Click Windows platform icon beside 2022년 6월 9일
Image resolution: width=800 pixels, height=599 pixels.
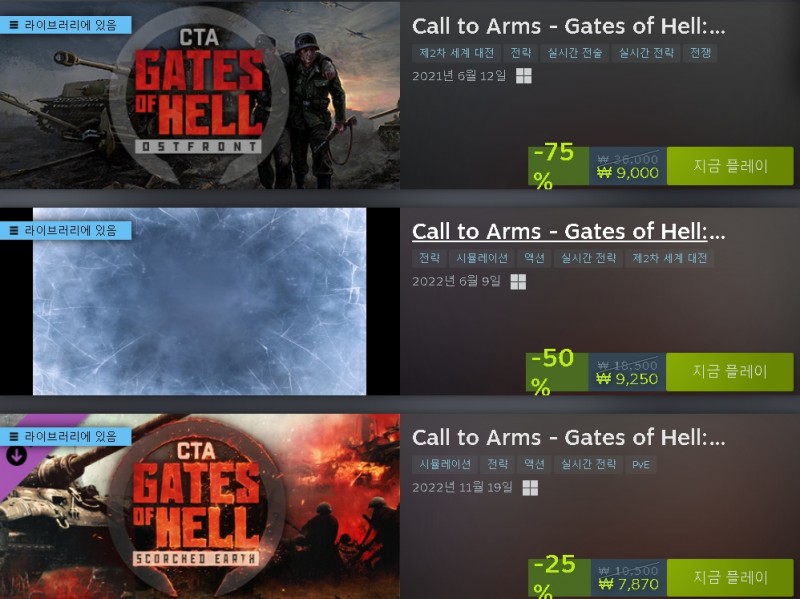pos(518,282)
